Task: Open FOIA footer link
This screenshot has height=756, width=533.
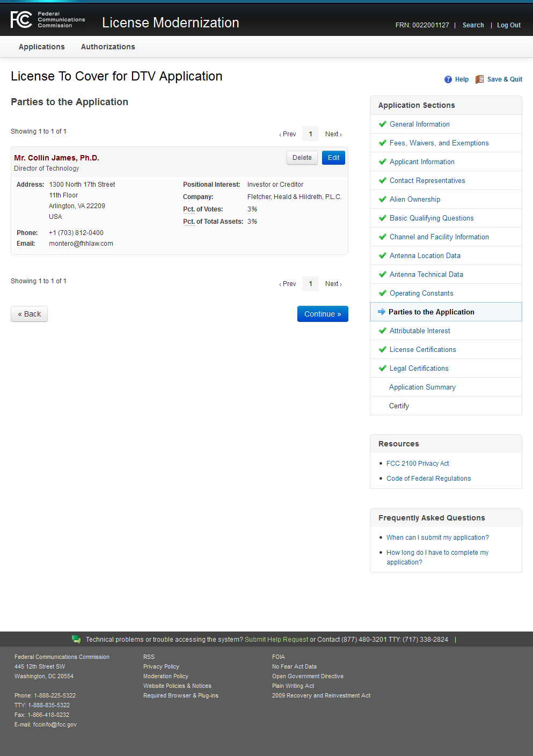Action: tap(279, 657)
